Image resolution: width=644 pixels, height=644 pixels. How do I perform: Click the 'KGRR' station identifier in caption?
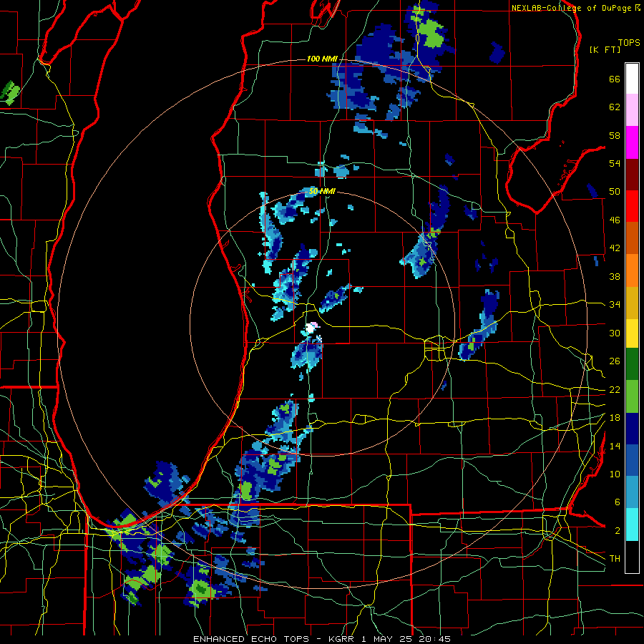343,639
